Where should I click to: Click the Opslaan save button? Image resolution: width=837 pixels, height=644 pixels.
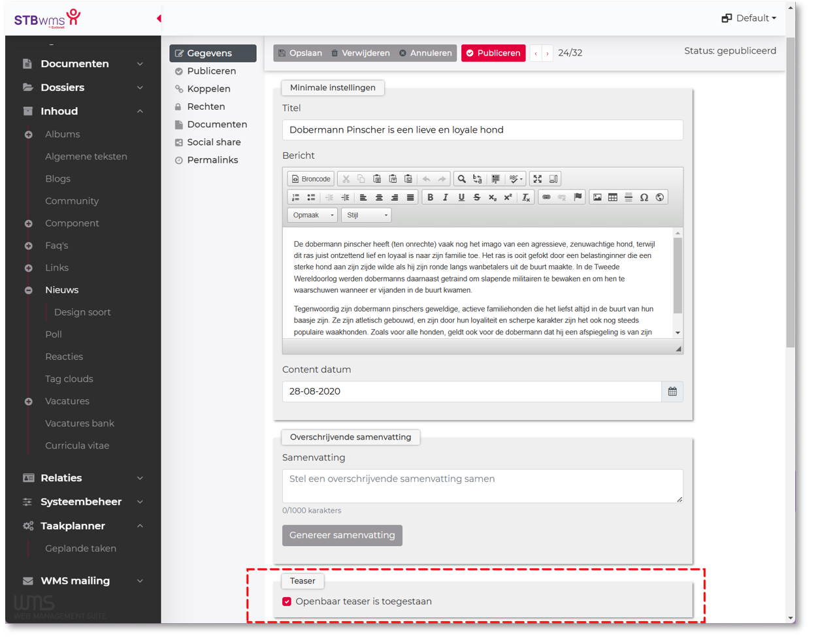pos(300,53)
